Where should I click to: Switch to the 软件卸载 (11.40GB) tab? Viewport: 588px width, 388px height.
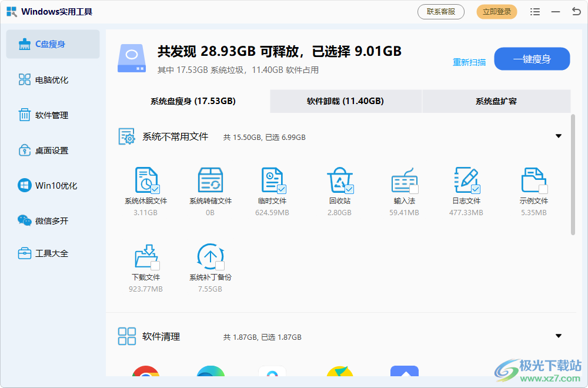(x=345, y=101)
